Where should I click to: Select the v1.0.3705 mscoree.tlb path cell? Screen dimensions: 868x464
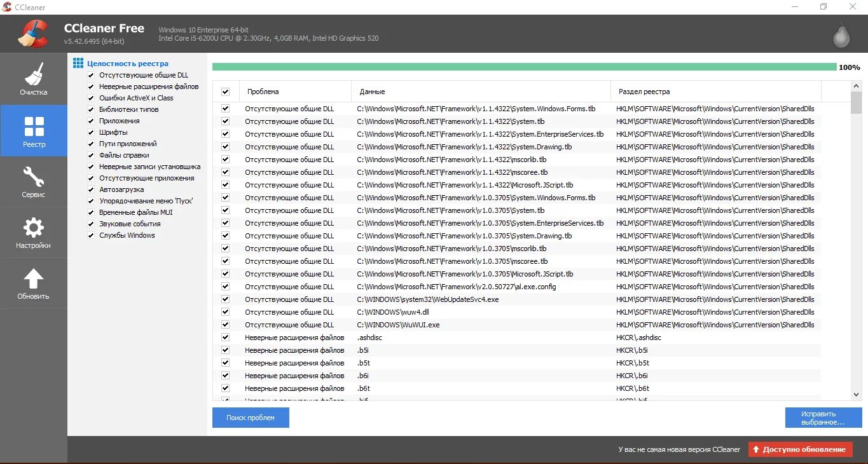452,261
